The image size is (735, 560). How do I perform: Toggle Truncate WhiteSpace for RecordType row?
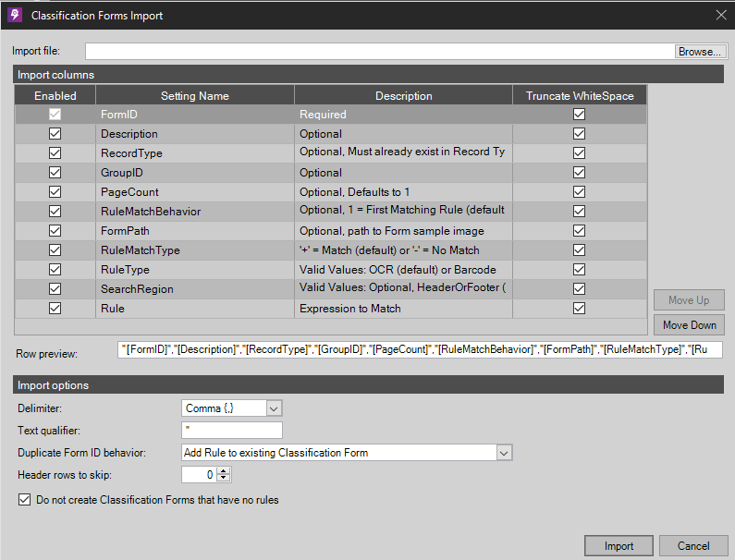click(580, 152)
